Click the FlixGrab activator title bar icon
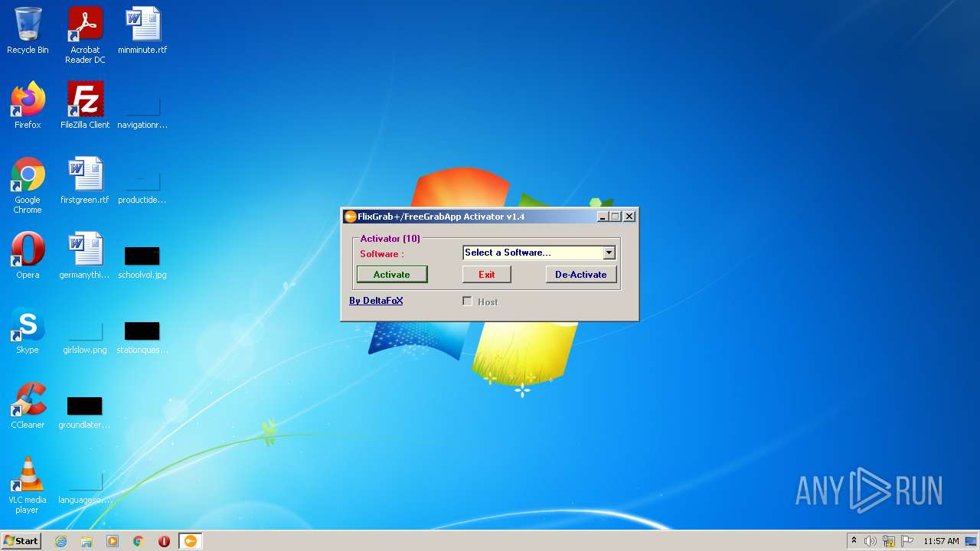Screen dimensions: 980x551 [x=351, y=217]
